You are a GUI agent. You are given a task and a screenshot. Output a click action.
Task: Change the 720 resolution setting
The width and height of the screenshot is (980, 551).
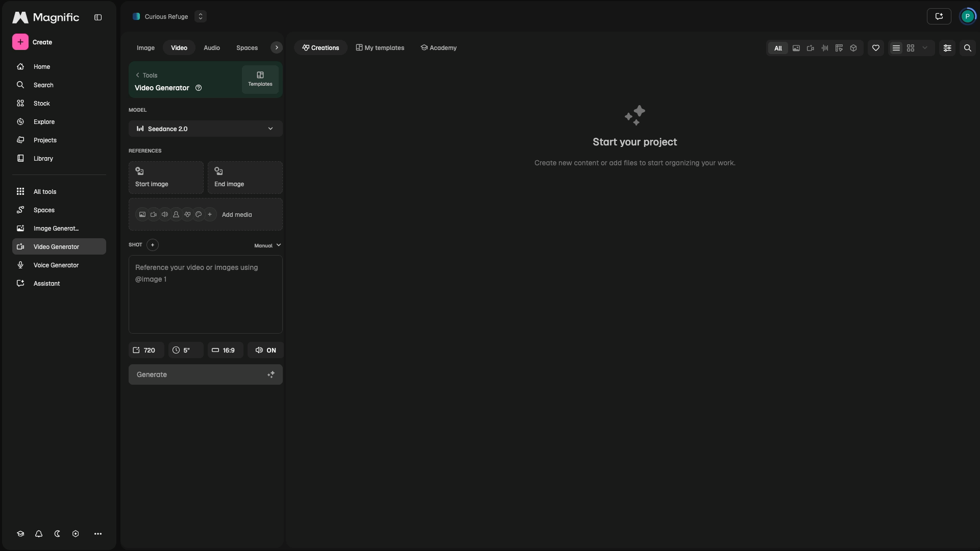[x=146, y=350]
